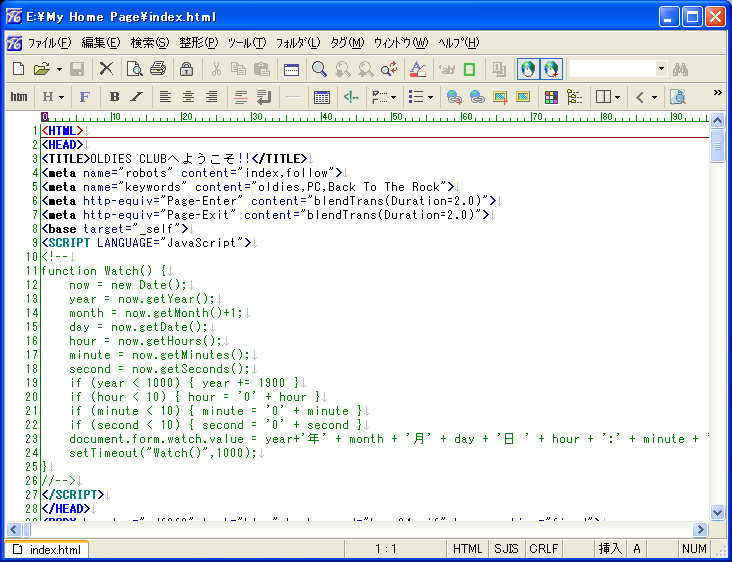Toggle the first browser preview globe button
Screen dimensions: 732x562
click(x=528, y=69)
